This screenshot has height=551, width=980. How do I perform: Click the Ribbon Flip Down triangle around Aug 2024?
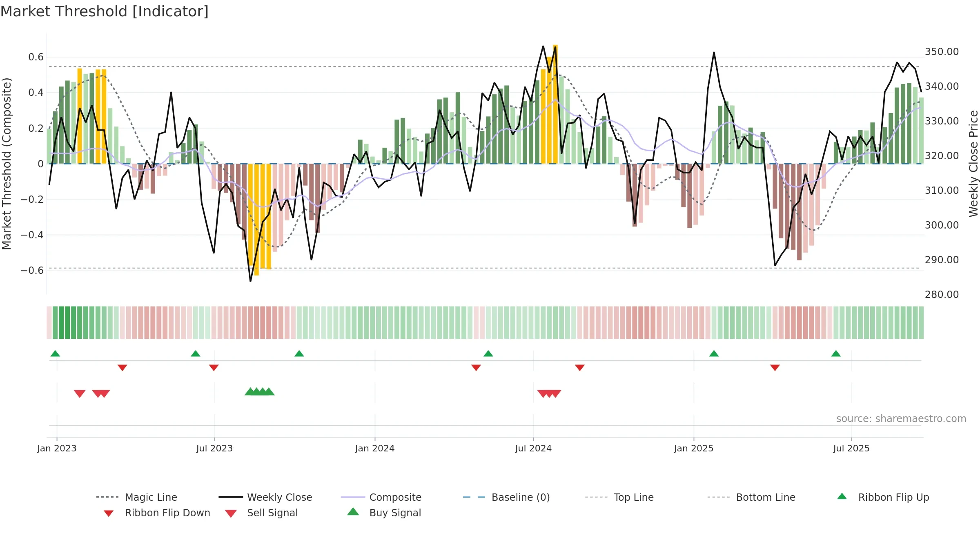point(580,367)
